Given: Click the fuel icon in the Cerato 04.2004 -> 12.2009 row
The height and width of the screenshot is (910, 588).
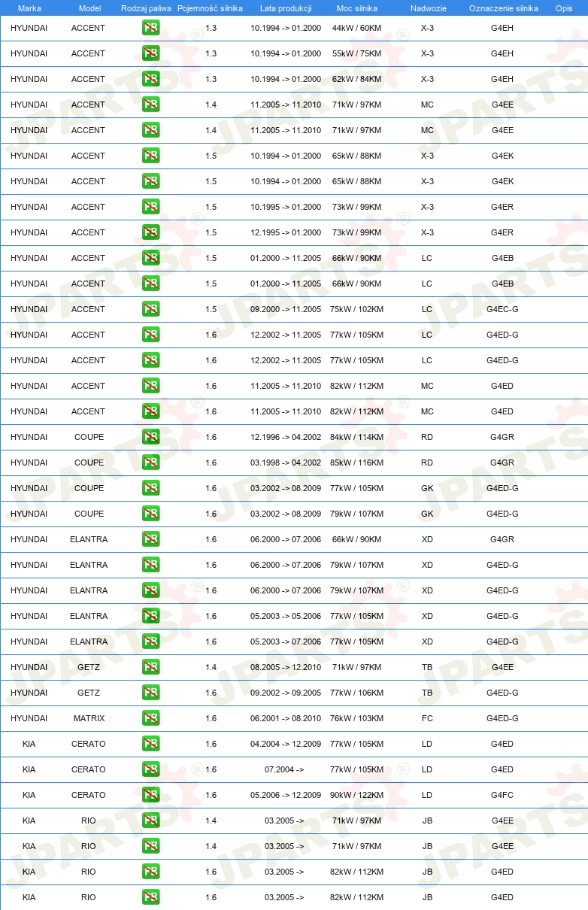Looking at the screenshot, I should click(150, 744).
